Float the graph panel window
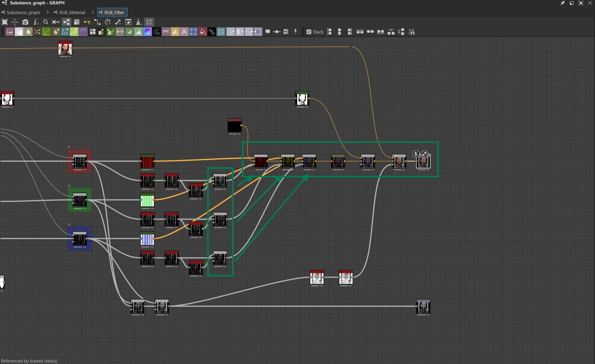595x364 pixels. click(571, 3)
